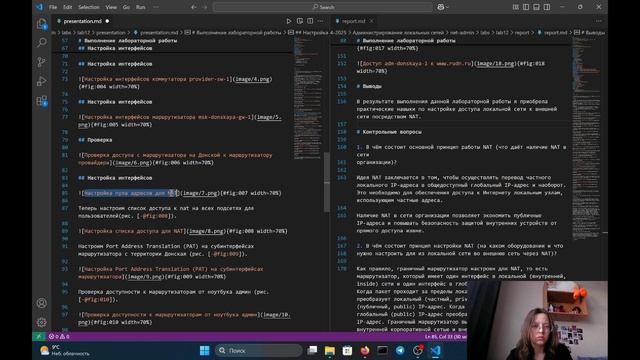Click the Visual Studio Code taskbar icon

436,350
